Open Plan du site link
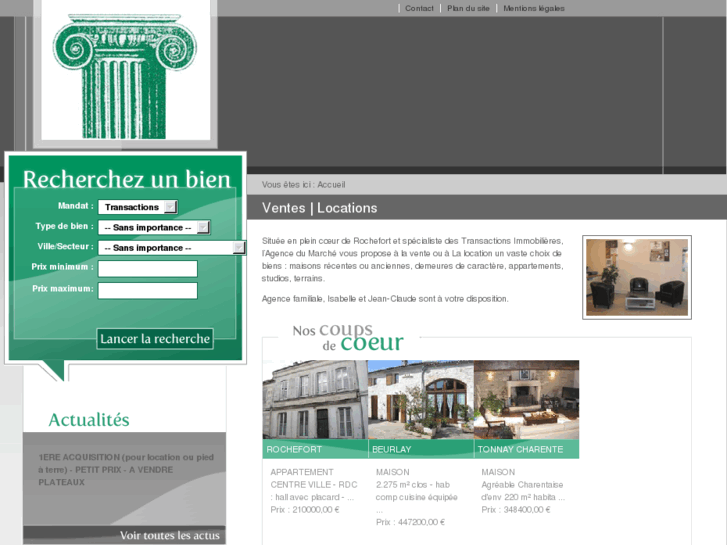The image size is (727, 545). click(468, 8)
